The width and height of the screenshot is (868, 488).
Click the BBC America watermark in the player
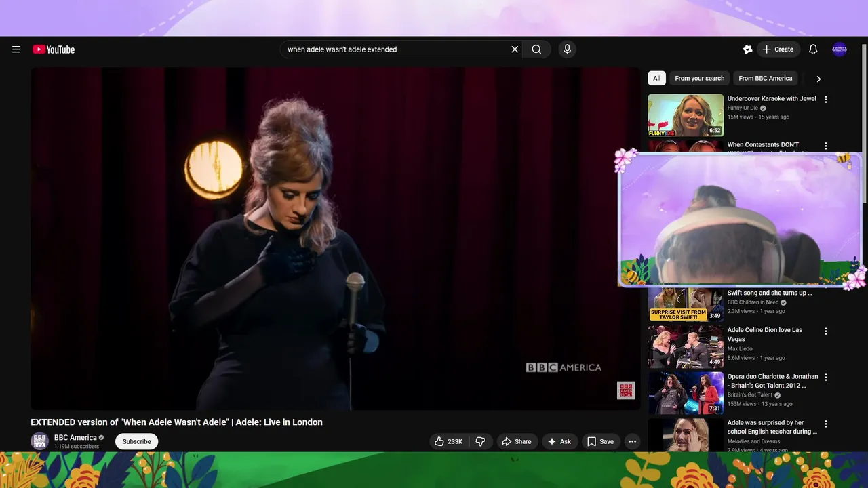(626, 390)
